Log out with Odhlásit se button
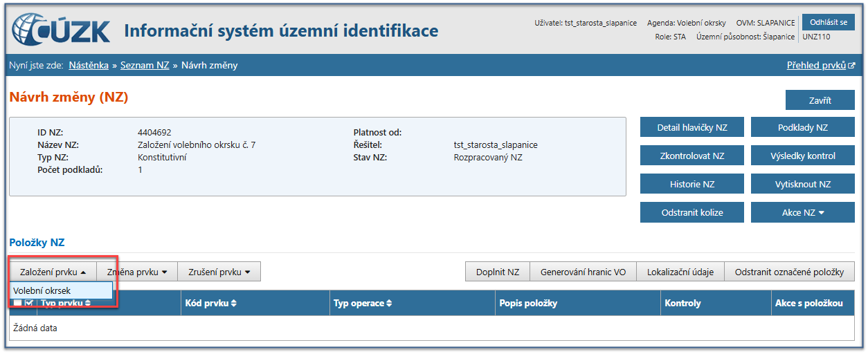868x354 pixels. pyautogui.click(x=828, y=23)
